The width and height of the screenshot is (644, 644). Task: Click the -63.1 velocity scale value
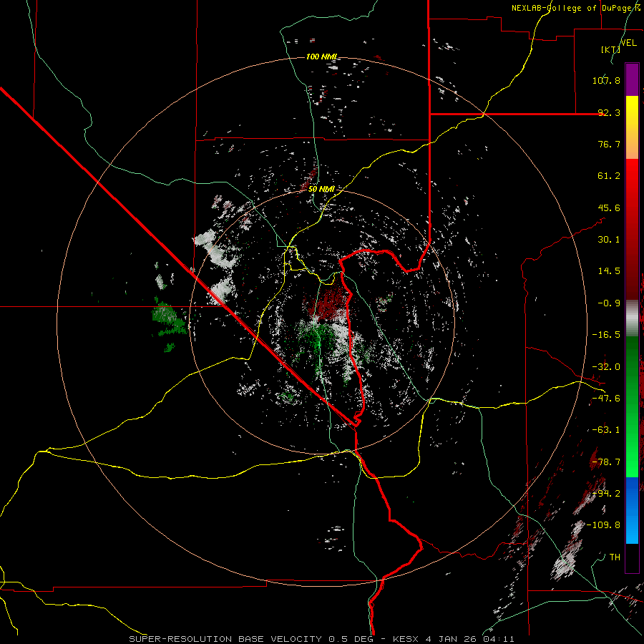coord(606,430)
